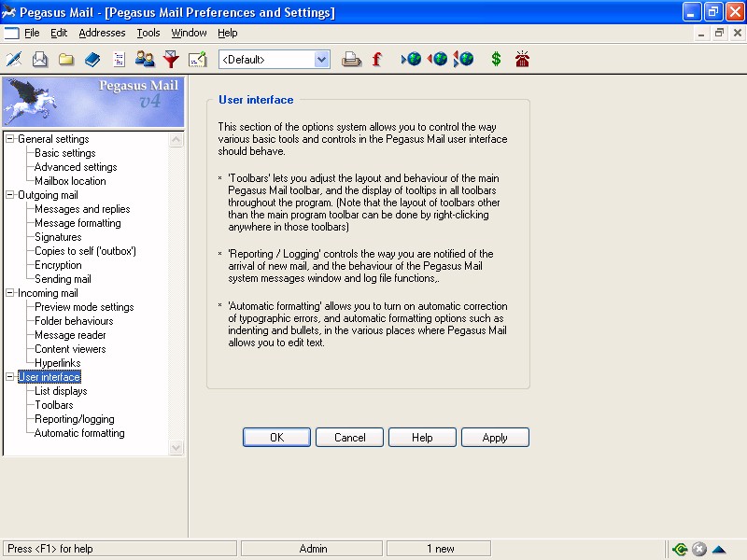
Task: Collapse the Incoming mail tree node
Action: tap(10, 293)
